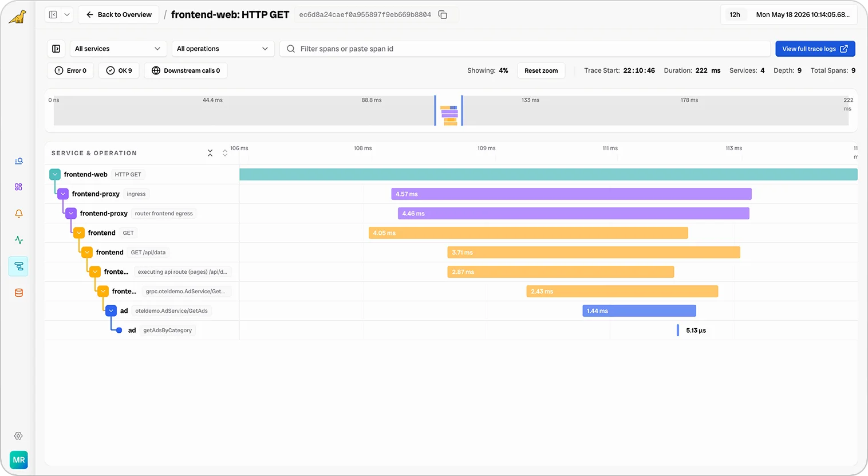View full trace logs
This screenshot has height=476, width=868.
[x=815, y=49]
